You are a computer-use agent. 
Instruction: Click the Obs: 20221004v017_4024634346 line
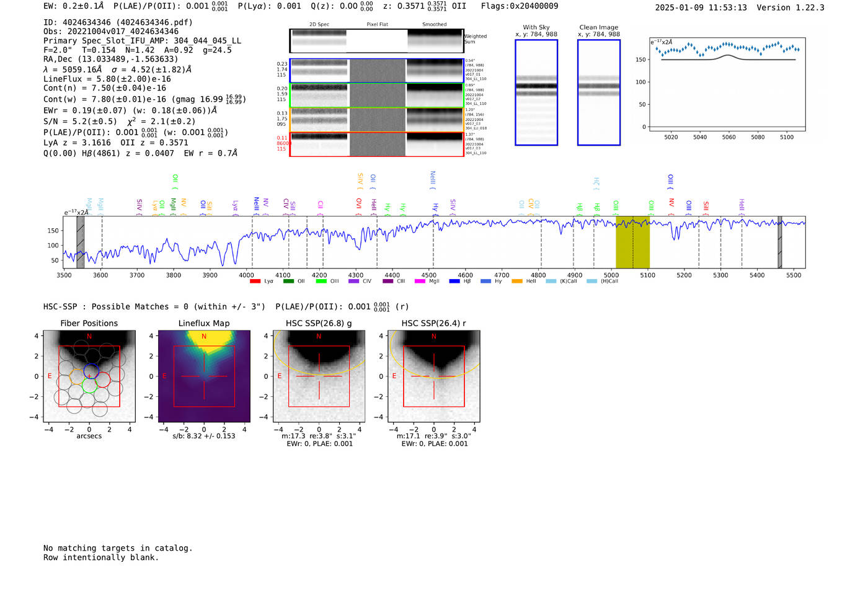pyautogui.click(x=111, y=32)
